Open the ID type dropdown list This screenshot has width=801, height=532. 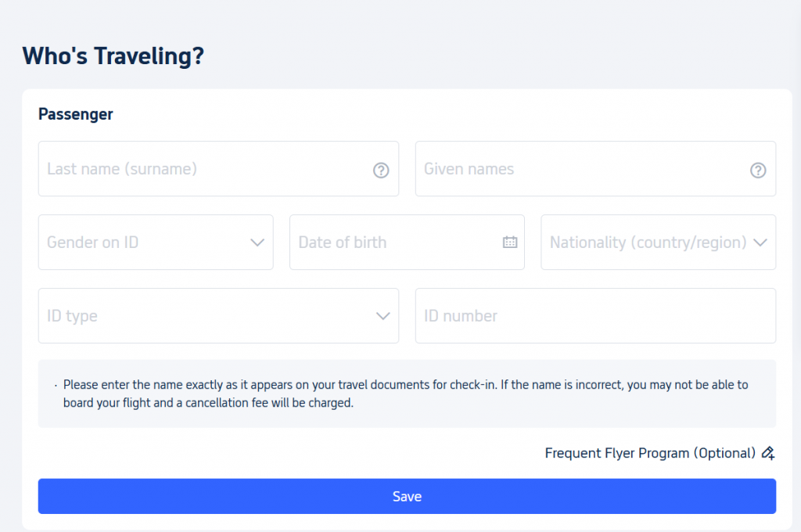[x=219, y=316]
